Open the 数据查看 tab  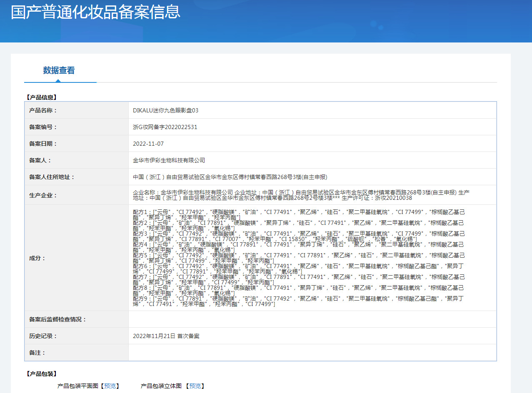tap(59, 70)
